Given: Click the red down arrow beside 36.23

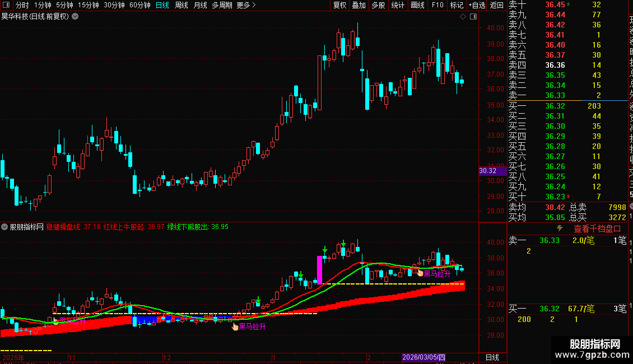Looking at the screenshot, I should click(x=569, y=197).
